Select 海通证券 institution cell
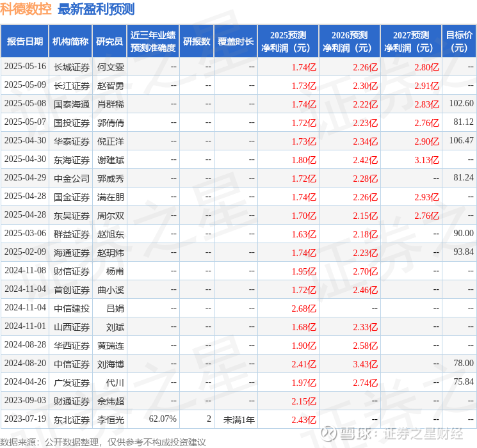Image resolution: width=477 pixels, height=448 pixels. 72,253
